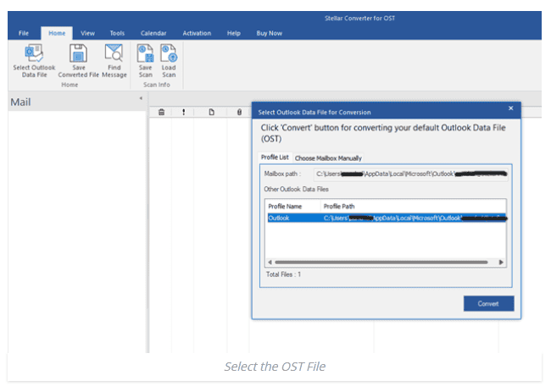Click the Load Scan icon

(x=169, y=53)
